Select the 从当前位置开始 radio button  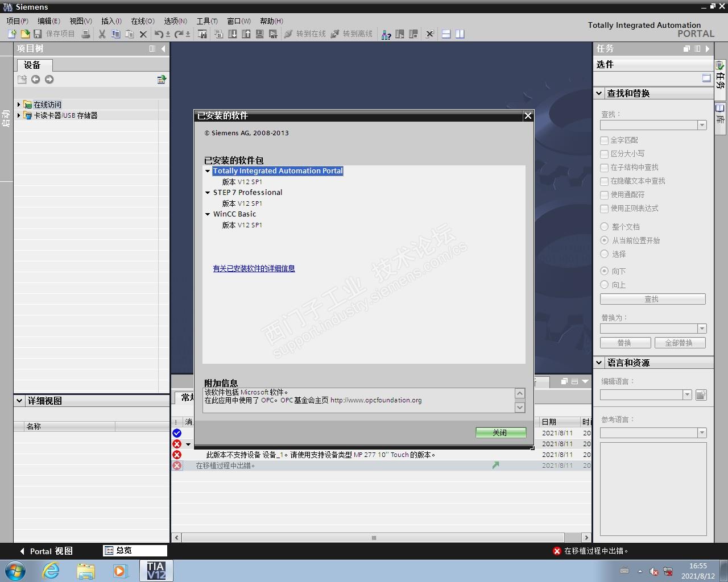click(605, 240)
